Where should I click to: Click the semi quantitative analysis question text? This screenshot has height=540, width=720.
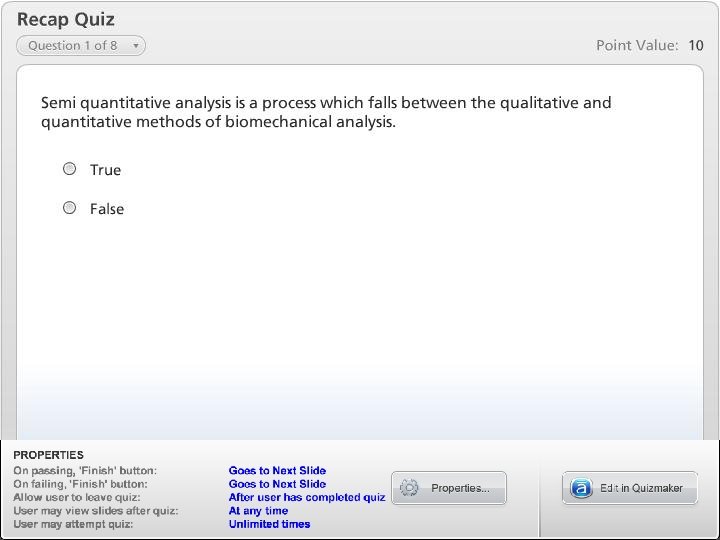click(x=326, y=112)
